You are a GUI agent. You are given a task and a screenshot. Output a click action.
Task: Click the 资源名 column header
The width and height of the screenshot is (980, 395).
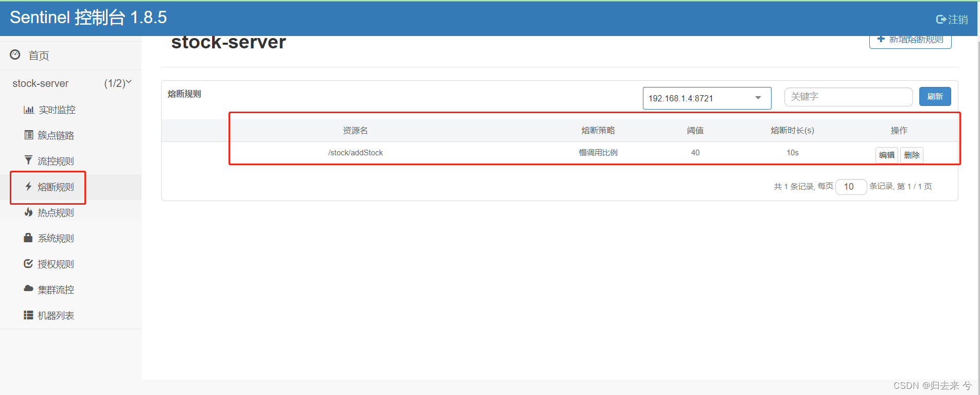tap(355, 131)
